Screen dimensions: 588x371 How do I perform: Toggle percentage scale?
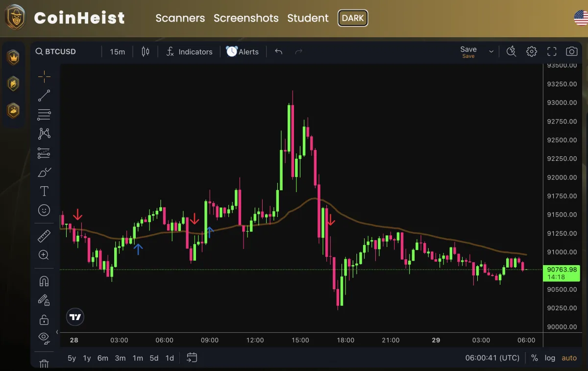(x=534, y=358)
